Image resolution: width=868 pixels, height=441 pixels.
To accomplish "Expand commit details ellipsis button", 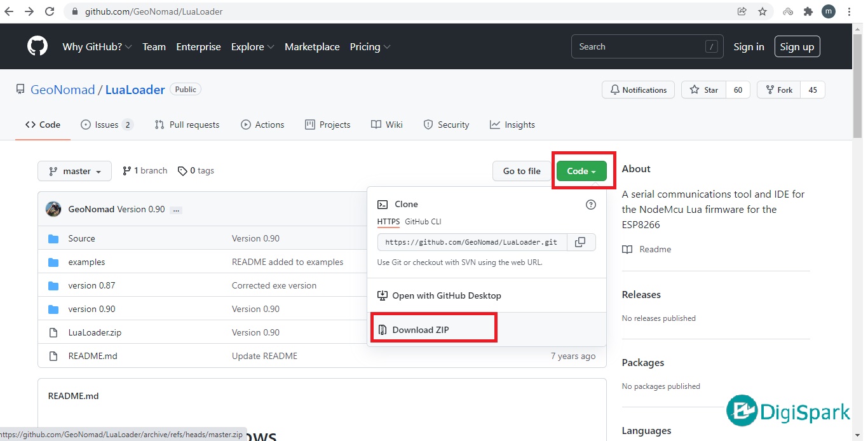I will tap(176, 210).
